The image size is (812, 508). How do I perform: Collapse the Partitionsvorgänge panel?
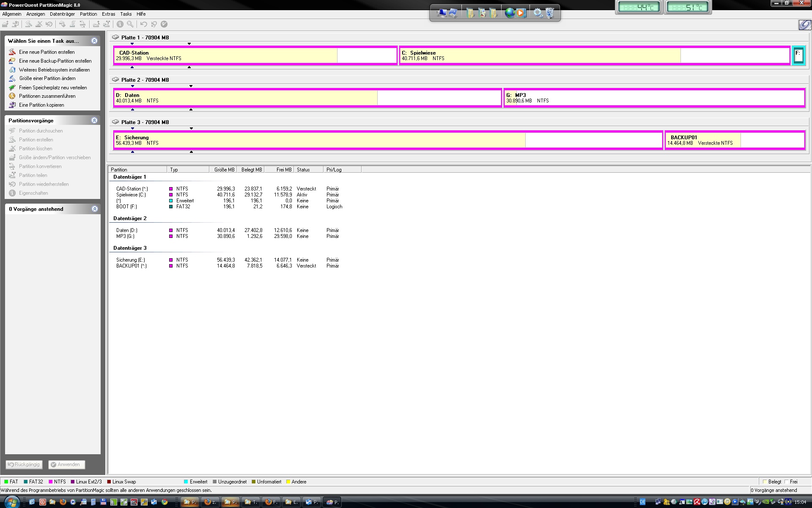coord(94,120)
